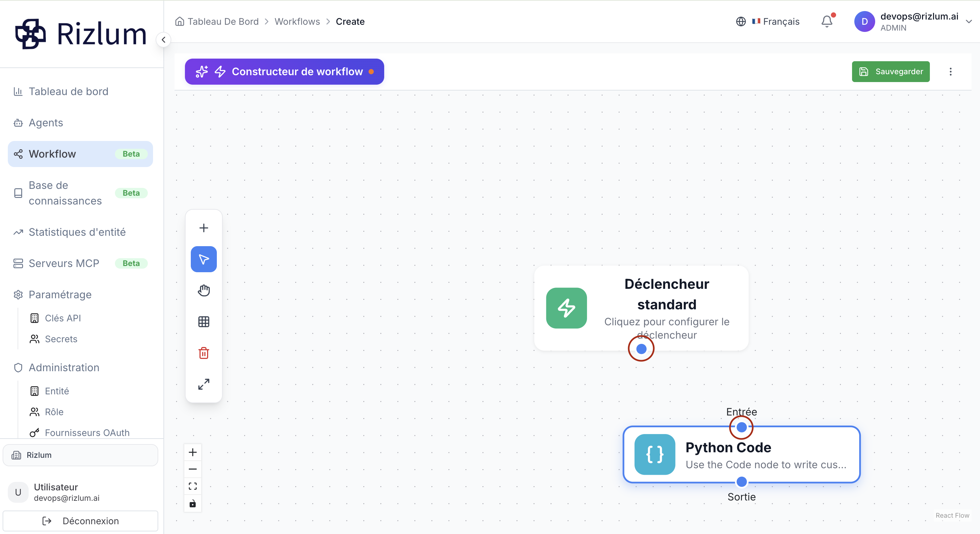Click the home icon in breadcrumb
The width and height of the screenshot is (980, 534).
(x=180, y=21)
